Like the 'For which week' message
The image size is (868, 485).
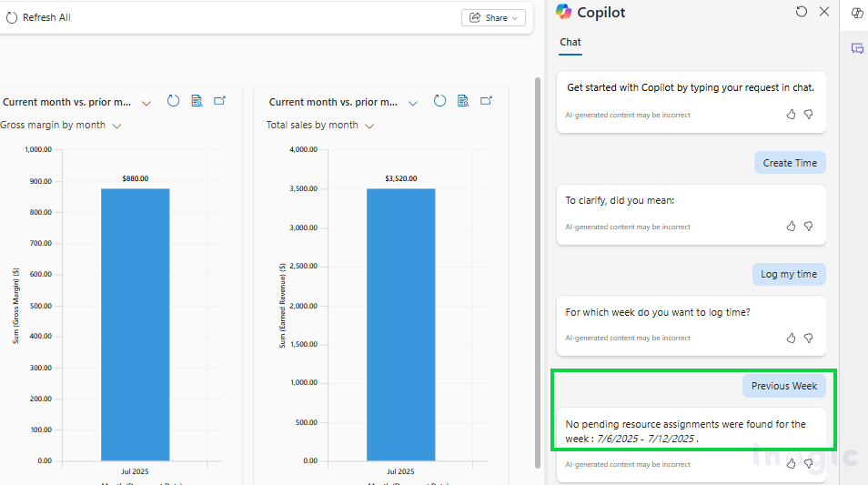[791, 338]
